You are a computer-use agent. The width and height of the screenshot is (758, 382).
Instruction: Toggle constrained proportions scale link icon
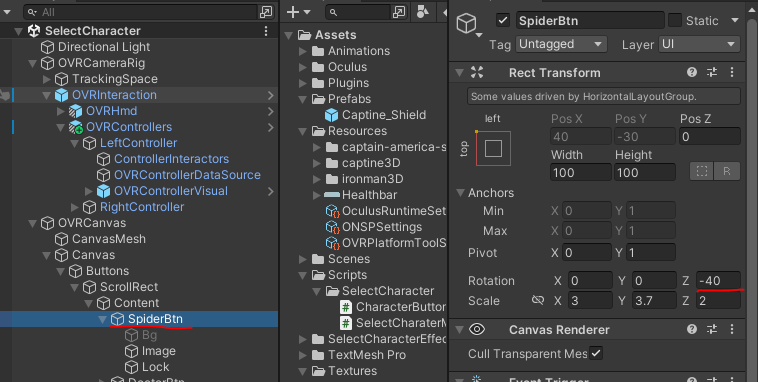point(538,301)
